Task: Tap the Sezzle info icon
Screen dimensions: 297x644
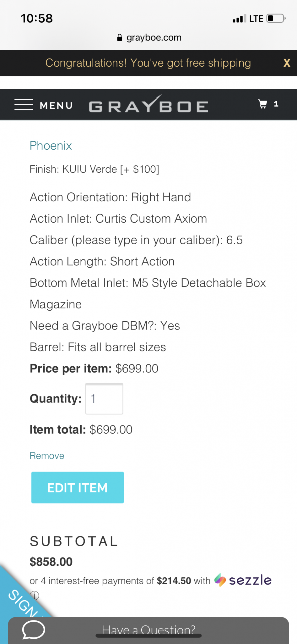Action: click(34, 595)
